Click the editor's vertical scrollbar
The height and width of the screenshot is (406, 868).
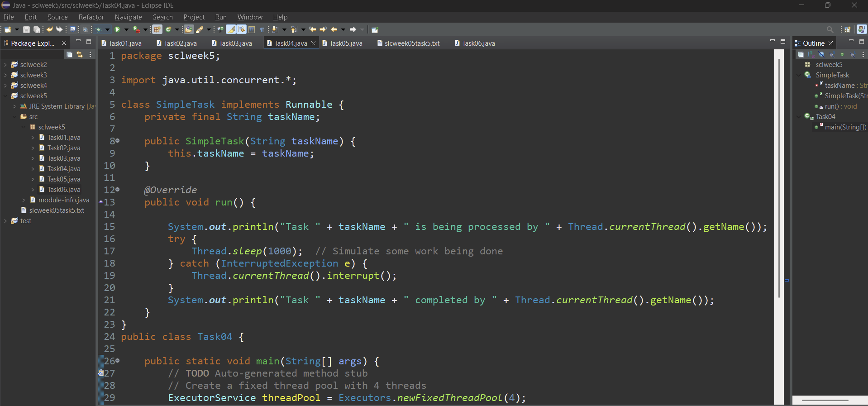click(x=779, y=181)
